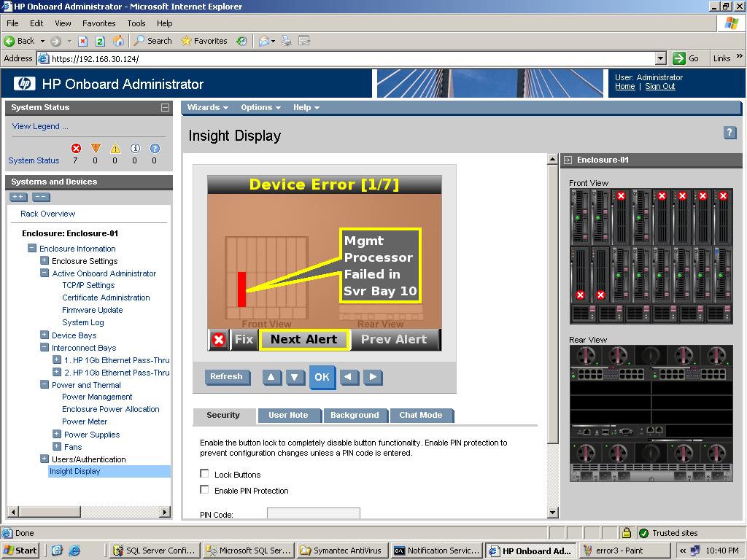Open the page help question-mark icon
This screenshot has width=747, height=560.
(x=729, y=133)
